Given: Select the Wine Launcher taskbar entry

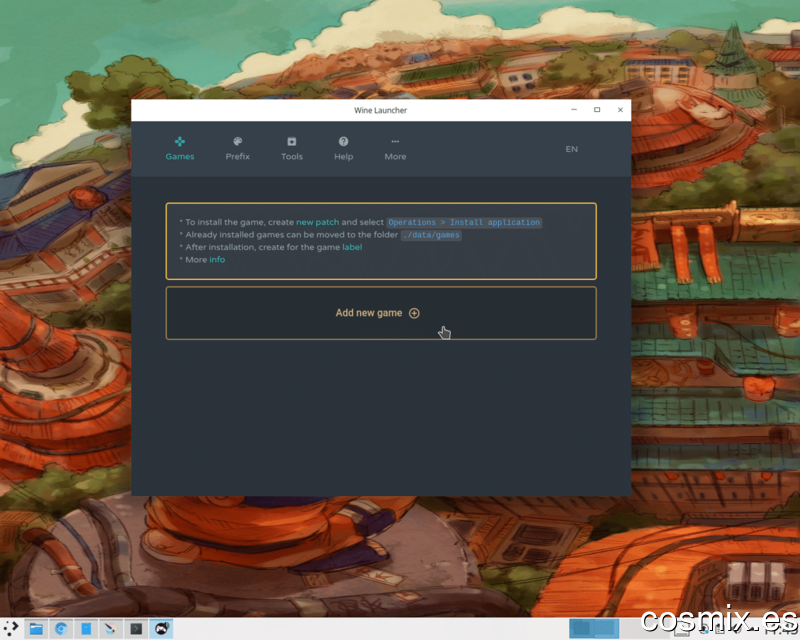Looking at the screenshot, I should tap(161, 628).
